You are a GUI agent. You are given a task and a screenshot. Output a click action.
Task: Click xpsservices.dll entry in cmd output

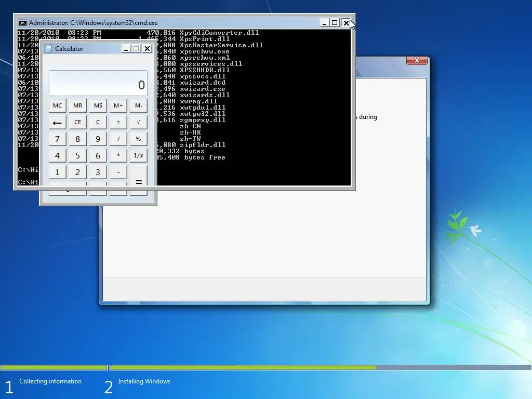pyautogui.click(x=211, y=64)
